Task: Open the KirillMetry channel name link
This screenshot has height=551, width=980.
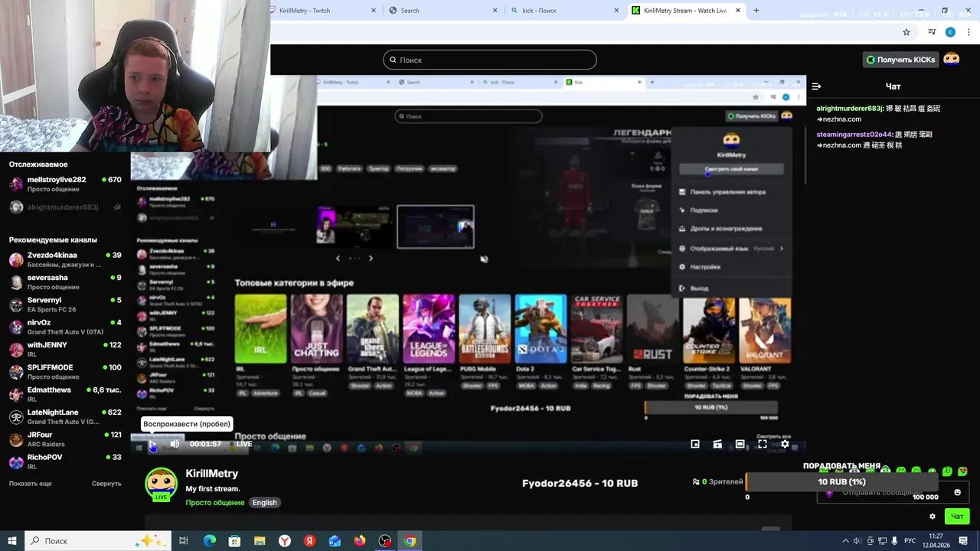Action: click(x=212, y=474)
